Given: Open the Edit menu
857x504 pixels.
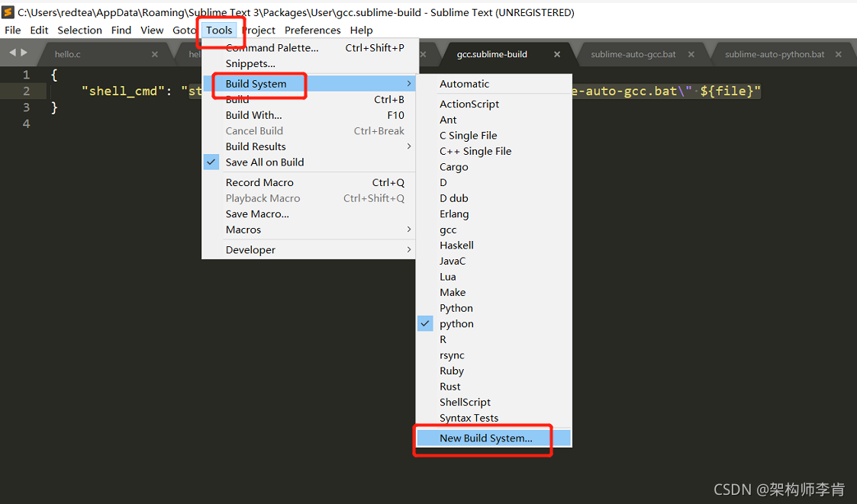Looking at the screenshot, I should coord(39,30).
